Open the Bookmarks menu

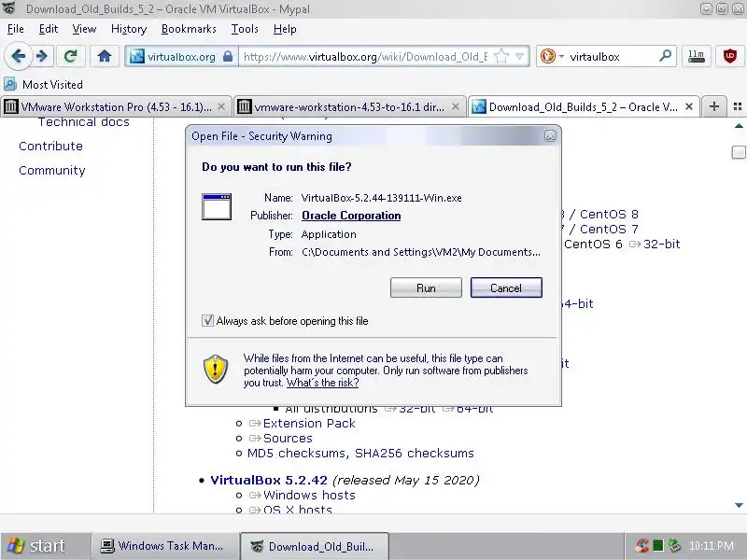[189, 29]
